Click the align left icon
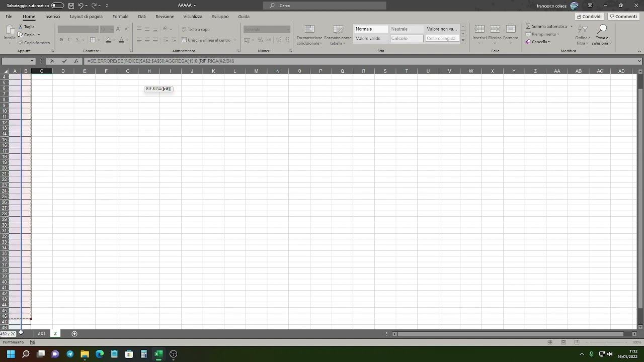Image resolution: width=644 pixels, height=362 pixels. point(139,40)
